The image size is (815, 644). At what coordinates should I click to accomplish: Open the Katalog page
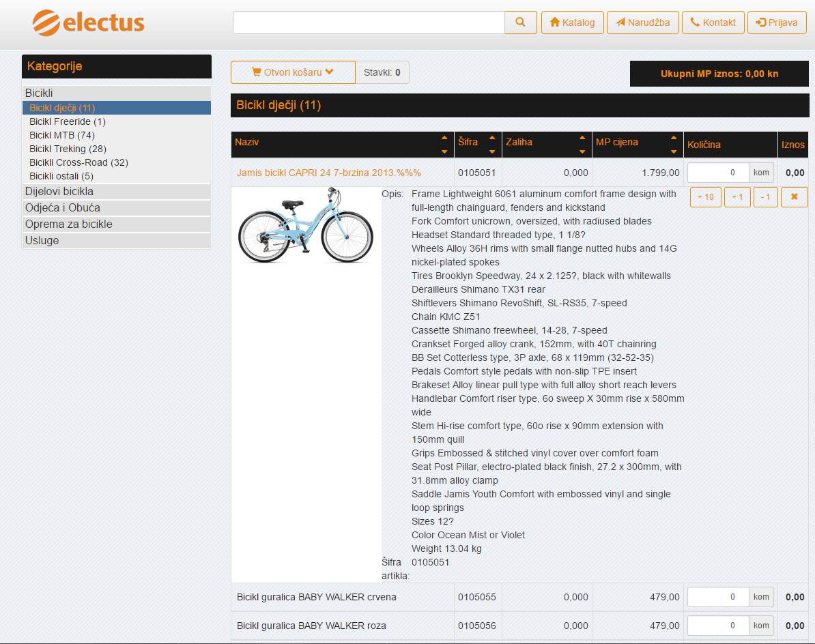[x=572, y=23]
